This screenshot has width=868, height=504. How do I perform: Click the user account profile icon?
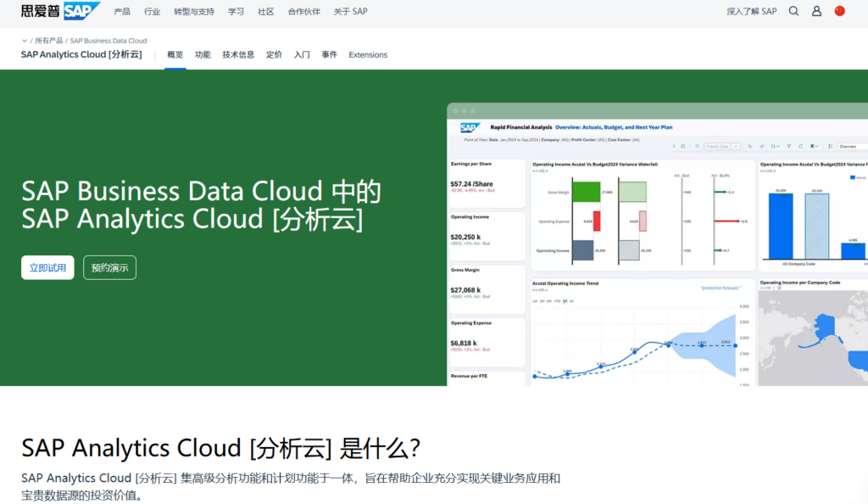[817, 11]
